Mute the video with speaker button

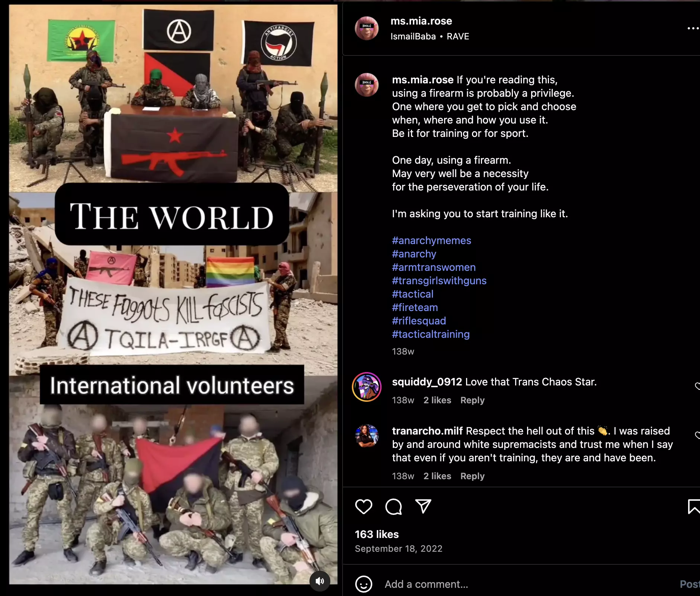click(320, 581)
